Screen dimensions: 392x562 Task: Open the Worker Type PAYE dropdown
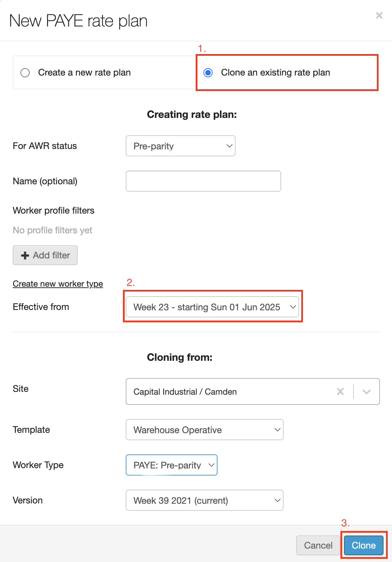171,465
